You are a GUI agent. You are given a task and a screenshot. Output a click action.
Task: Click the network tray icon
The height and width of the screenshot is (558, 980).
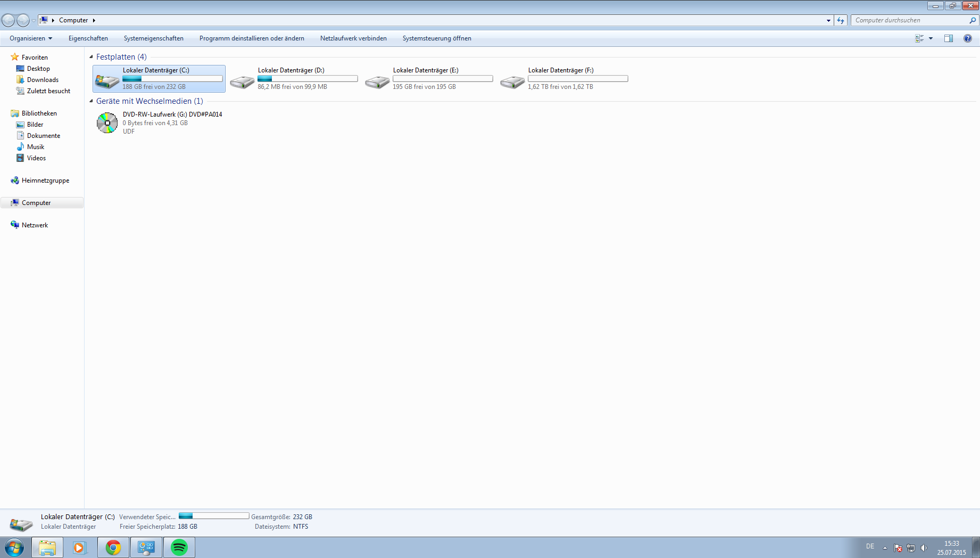coord(911,548)
